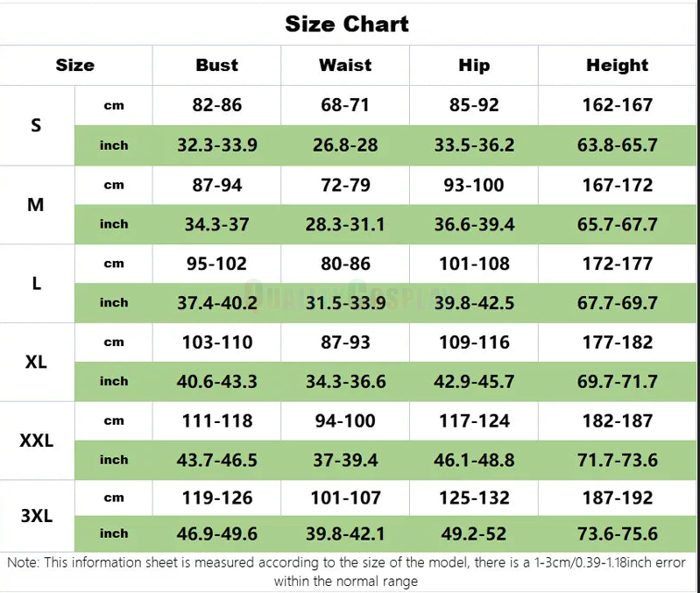The height and width of the screenshot is (593, 700).
Task: Click bust value 43.7-46.5 inch cell
Action: (217, 460)
